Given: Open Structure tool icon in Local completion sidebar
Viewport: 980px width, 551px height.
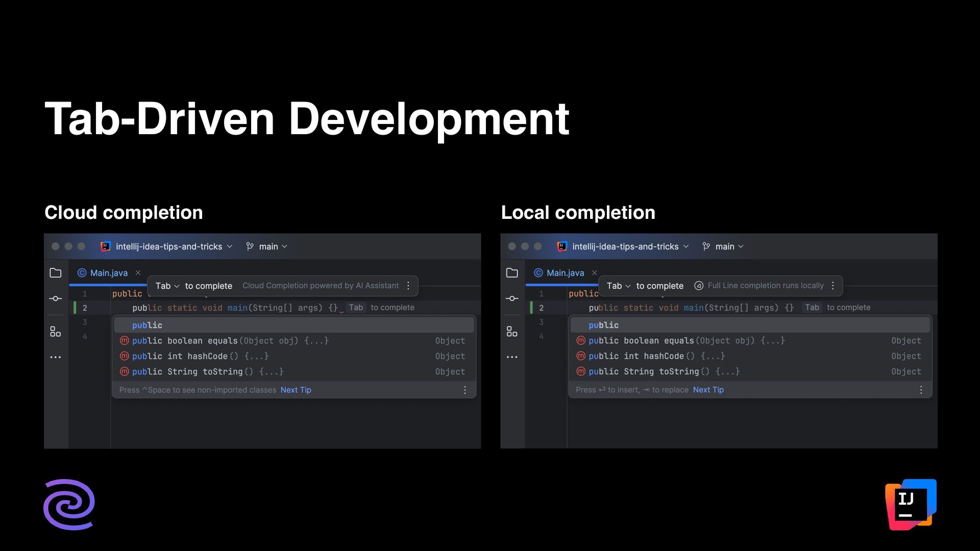Looking at the screenshot, I should point(512,332).
